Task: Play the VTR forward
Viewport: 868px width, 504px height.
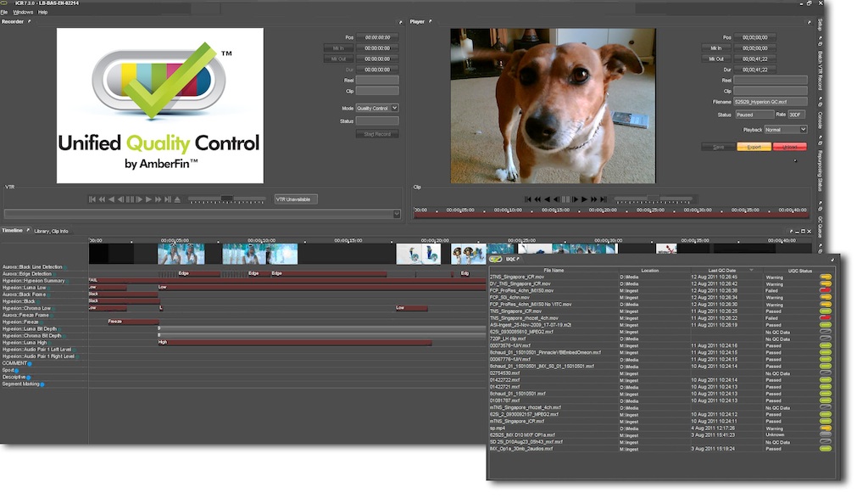Action: tap(148, 199)
